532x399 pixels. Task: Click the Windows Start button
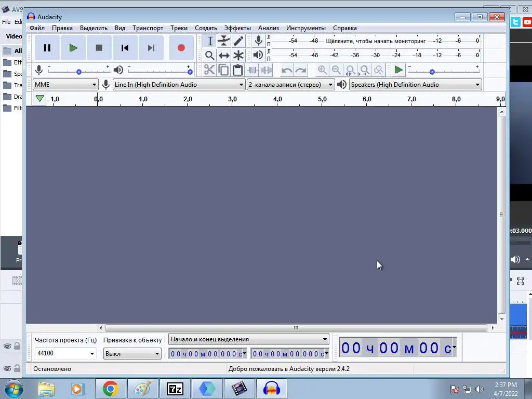click(14, 389)
